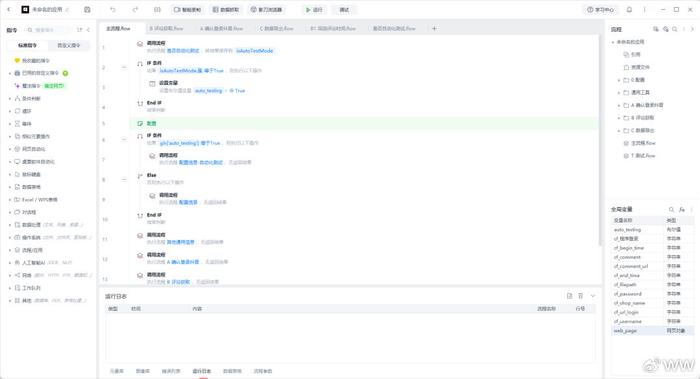Open the C 数据导出.flow tab
Image resolution: width=700 pixels, height=379 pixels.
[x=277, y=28]
